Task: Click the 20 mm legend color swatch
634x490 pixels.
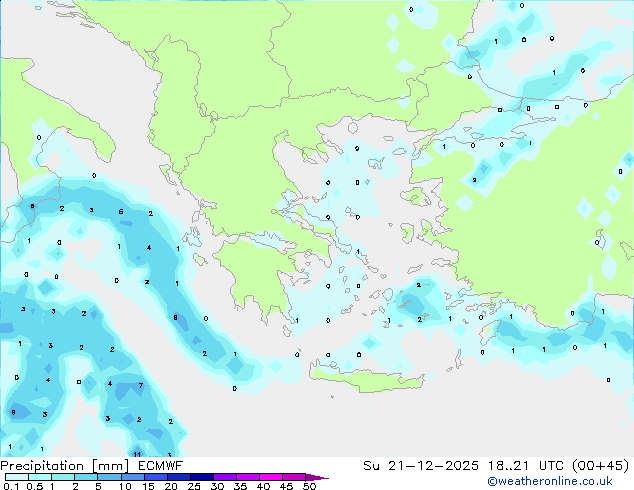Action: (x=179, y=477)
